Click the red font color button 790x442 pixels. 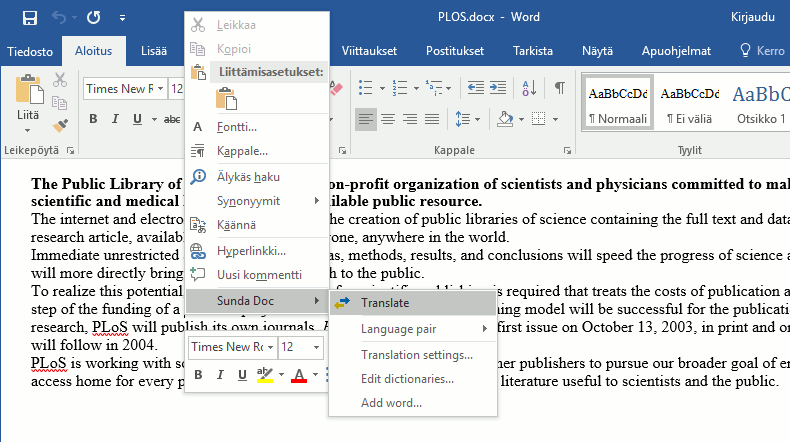point(299,375)
